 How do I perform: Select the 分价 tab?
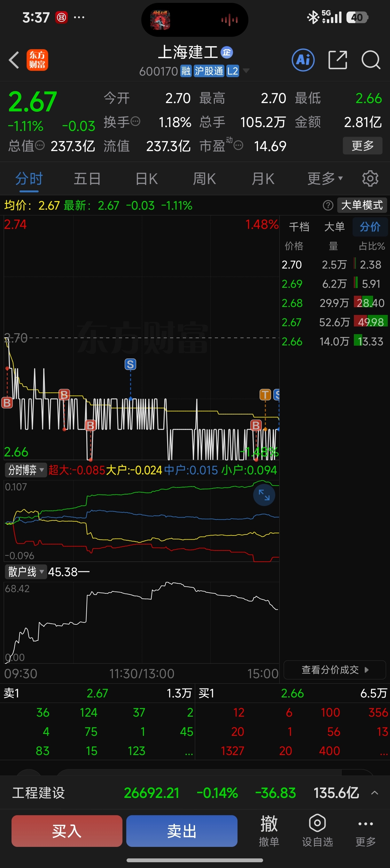coord(370,227)
